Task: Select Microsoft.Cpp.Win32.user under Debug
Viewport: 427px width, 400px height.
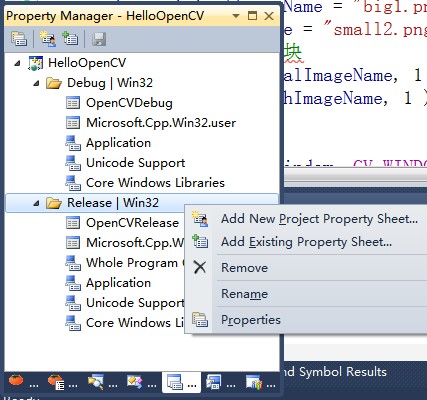Action: pos(161,123)
